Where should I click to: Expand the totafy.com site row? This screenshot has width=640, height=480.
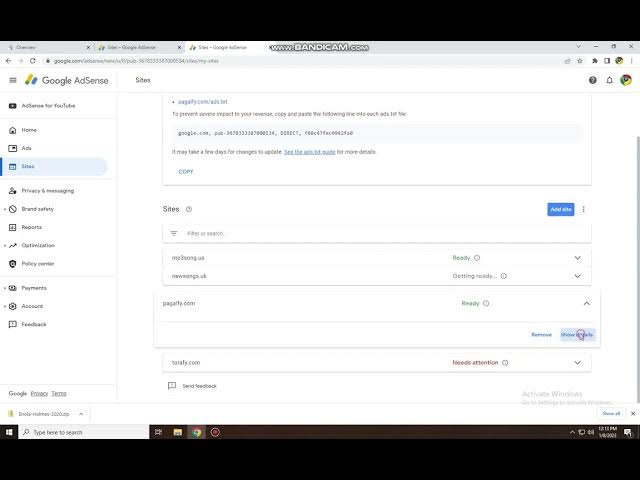click(577, 362)
